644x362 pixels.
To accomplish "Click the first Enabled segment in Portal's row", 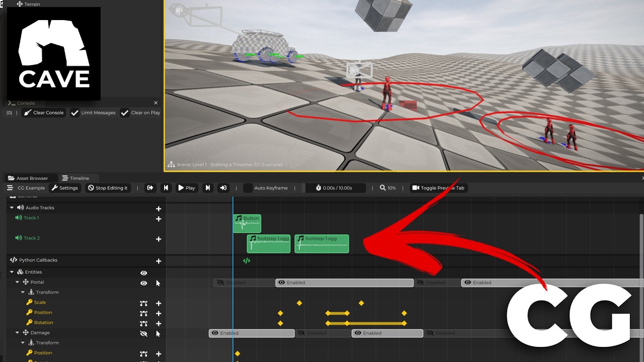I will coord(345,283).
